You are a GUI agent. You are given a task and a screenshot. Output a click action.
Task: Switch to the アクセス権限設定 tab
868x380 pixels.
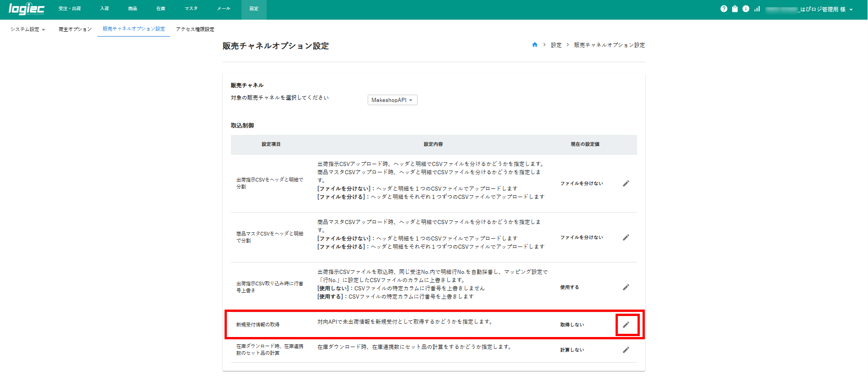point(195,29)
